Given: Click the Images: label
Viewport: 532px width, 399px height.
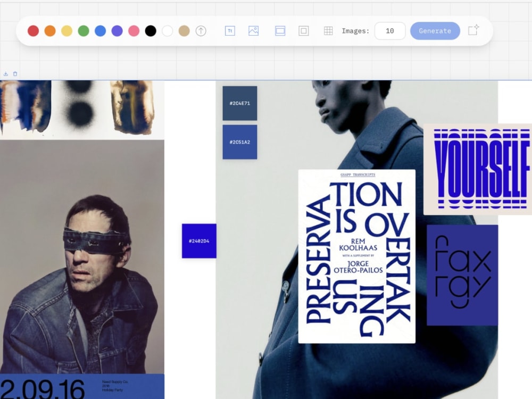Looking at the screenshot, I should (355, 31).
